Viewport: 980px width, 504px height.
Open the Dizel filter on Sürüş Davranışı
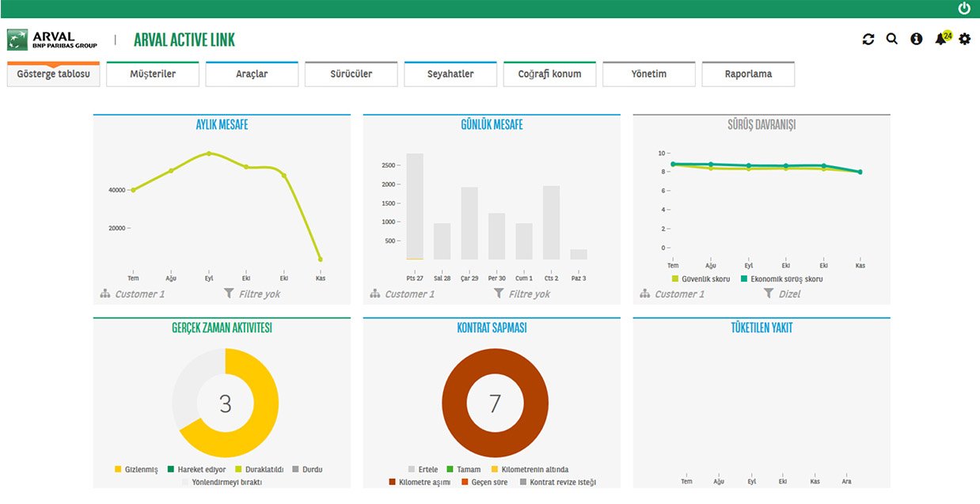[781, 294]
